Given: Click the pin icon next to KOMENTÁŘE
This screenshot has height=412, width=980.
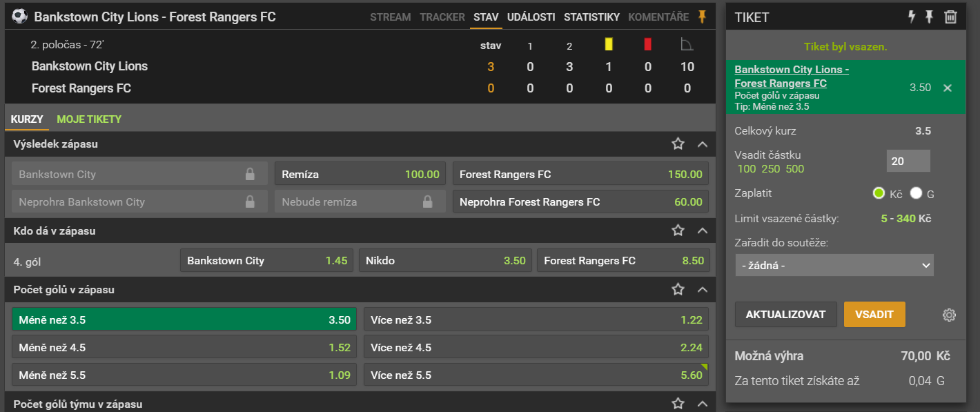Looking at the screenshot, I should point(703,17).
